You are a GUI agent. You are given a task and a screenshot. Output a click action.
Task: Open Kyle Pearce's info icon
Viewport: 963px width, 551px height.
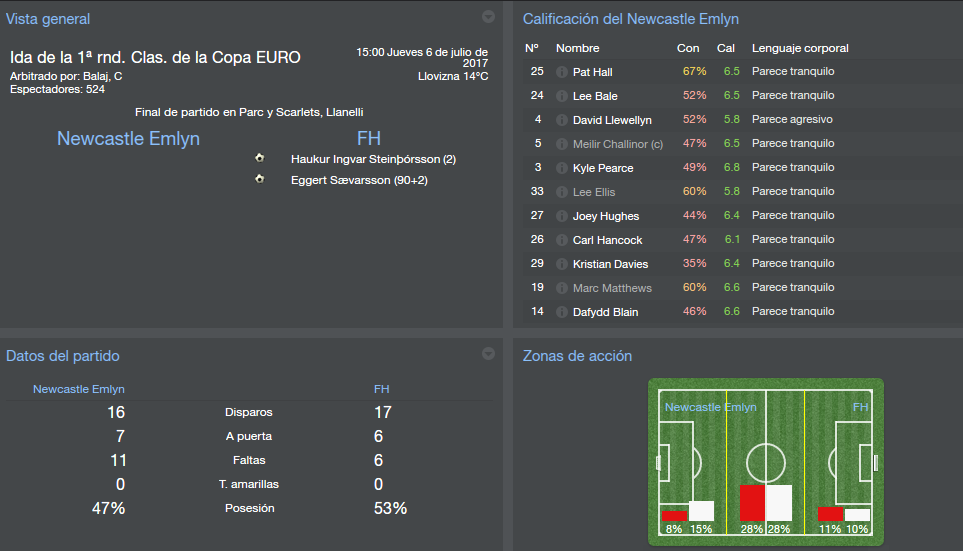point(561,168)
